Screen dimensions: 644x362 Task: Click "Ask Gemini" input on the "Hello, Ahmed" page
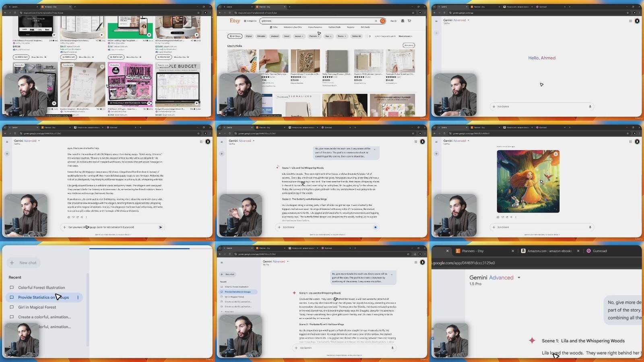pos(541,107)
